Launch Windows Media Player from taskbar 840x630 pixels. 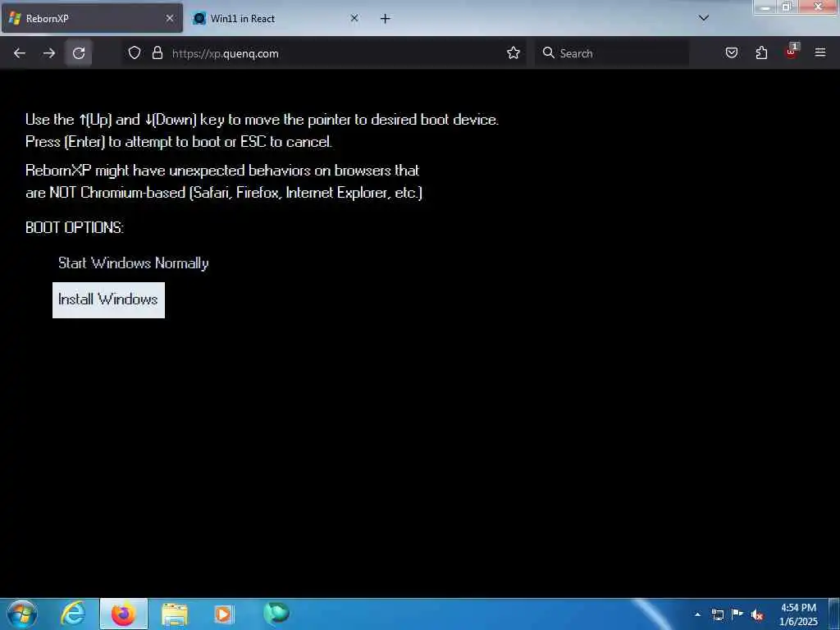(x=223, y=614)
